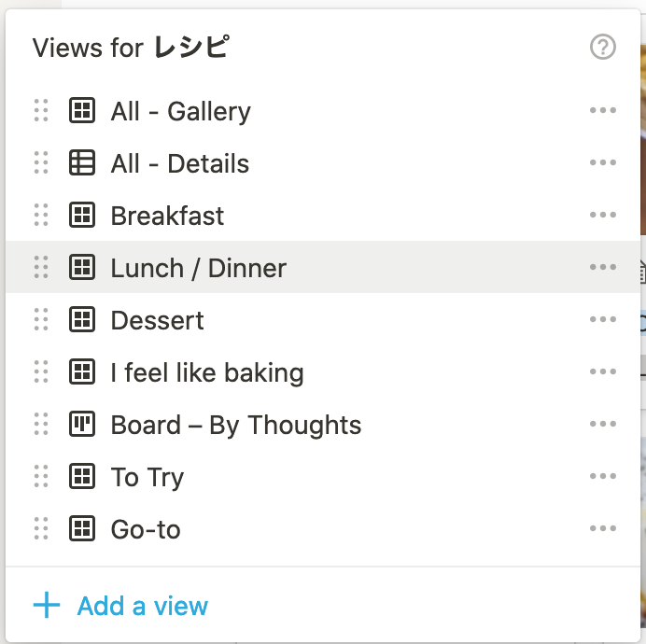Image resolution: width=646 pixels, height=644 pixels.
Task: Add a view with the plus link
Action: coord(120,606)
